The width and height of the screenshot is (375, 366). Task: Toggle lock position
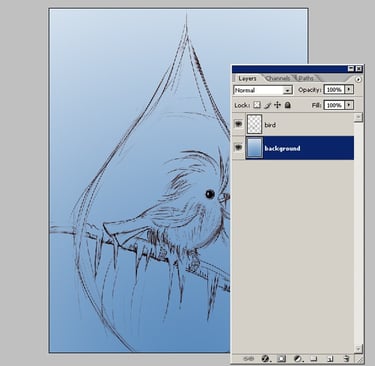point(277,105)
